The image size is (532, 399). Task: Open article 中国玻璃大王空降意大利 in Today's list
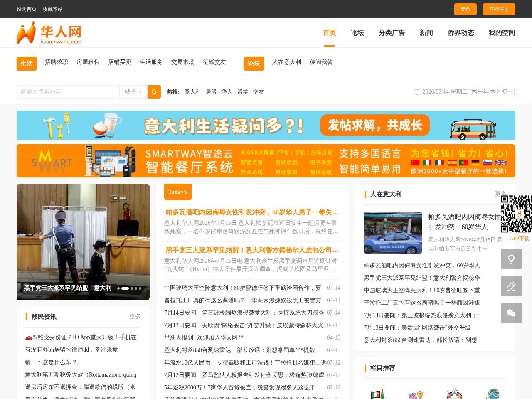pyautogui.click(x=243, y=288)
